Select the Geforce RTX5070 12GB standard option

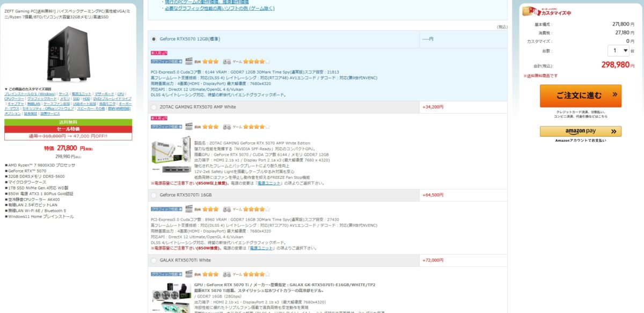[154, 39]
